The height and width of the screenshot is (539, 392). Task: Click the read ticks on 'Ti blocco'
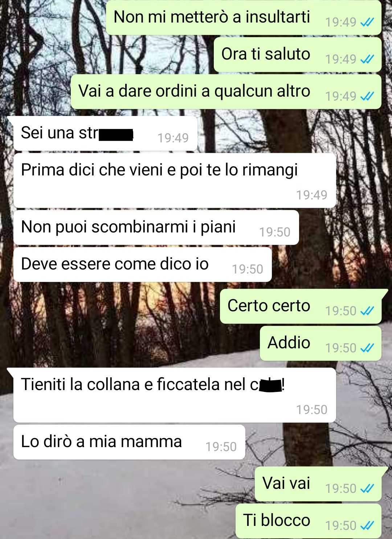click(367, 526)
